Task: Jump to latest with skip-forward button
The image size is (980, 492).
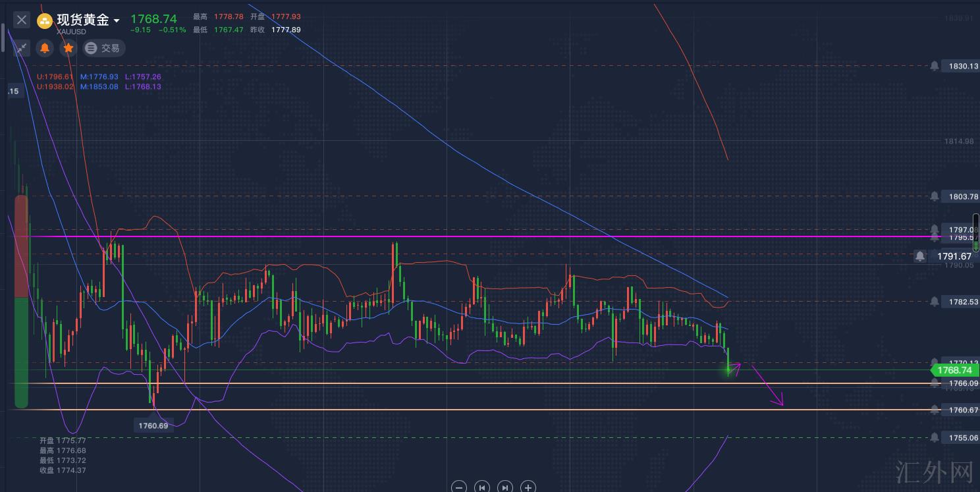Action: 505,487
